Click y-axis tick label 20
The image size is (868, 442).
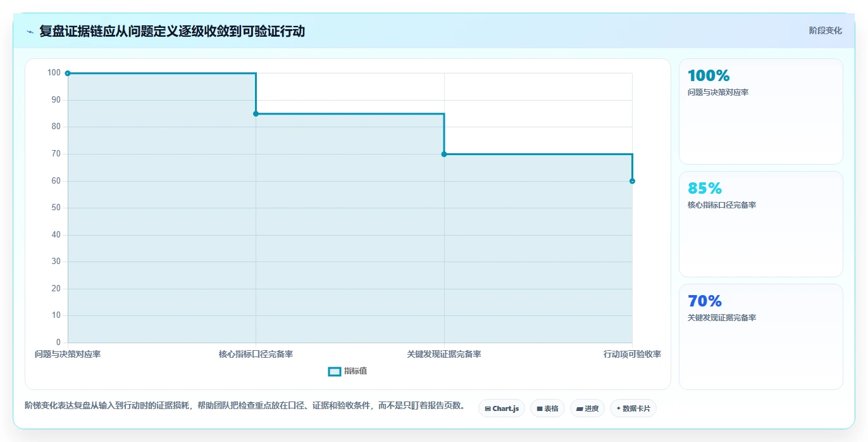[56, 289]
